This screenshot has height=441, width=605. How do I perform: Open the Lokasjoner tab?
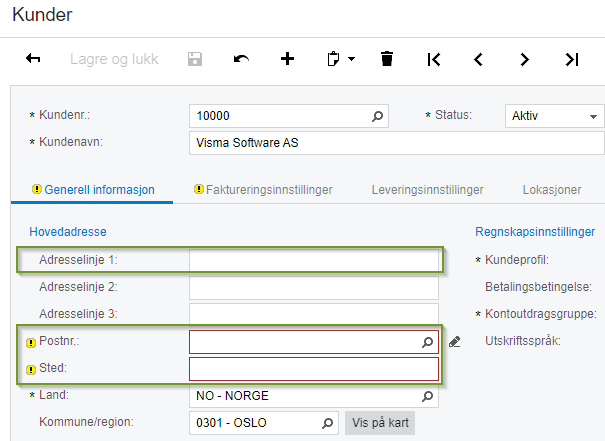[552, 190]
